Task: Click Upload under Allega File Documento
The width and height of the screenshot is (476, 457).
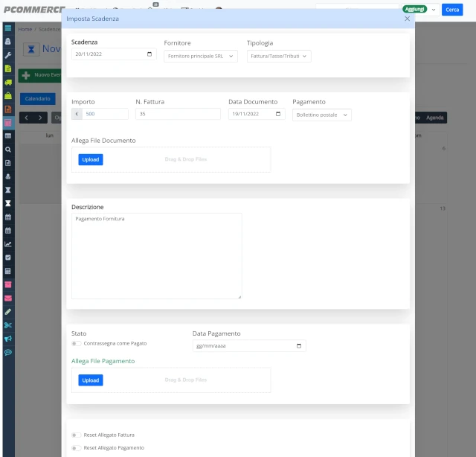Action: 91,159
